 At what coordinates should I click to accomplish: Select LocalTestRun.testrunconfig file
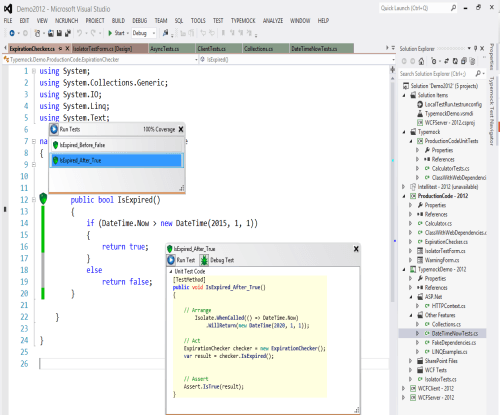453,104
